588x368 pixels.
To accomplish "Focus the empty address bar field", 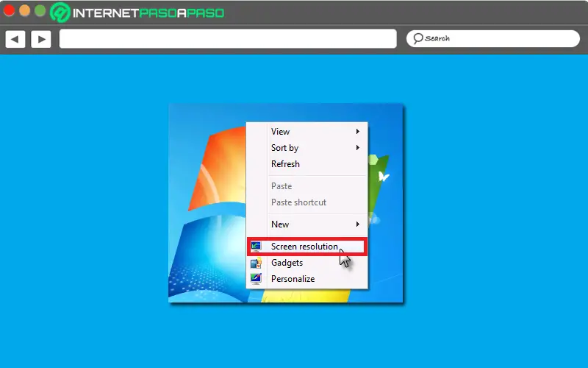I will [x=228, y=39].
